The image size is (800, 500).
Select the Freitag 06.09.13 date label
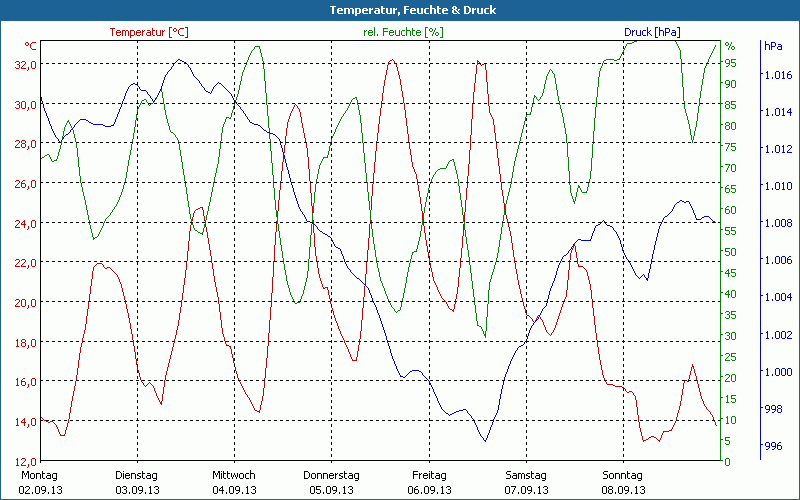(x=428, y=482)
